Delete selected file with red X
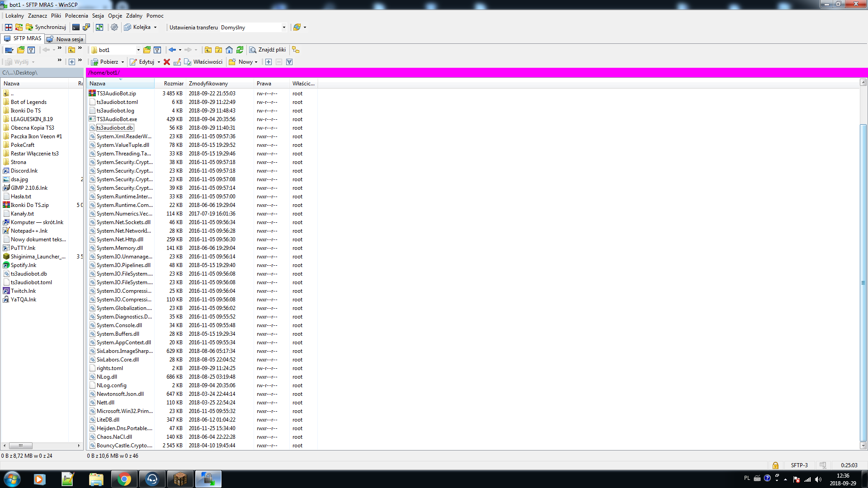 click(x=167, y=62)
